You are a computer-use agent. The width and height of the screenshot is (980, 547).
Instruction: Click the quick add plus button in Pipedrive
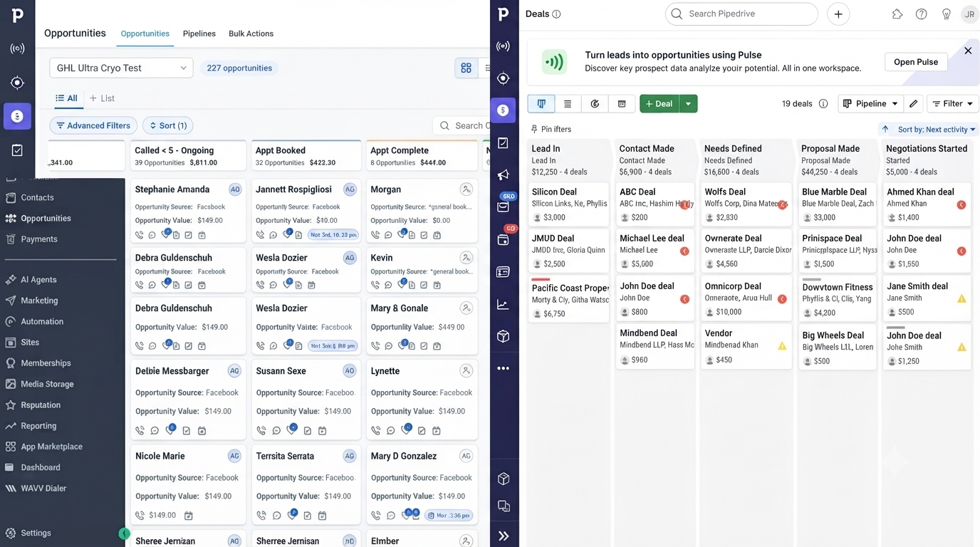click(x=838, y=14)
